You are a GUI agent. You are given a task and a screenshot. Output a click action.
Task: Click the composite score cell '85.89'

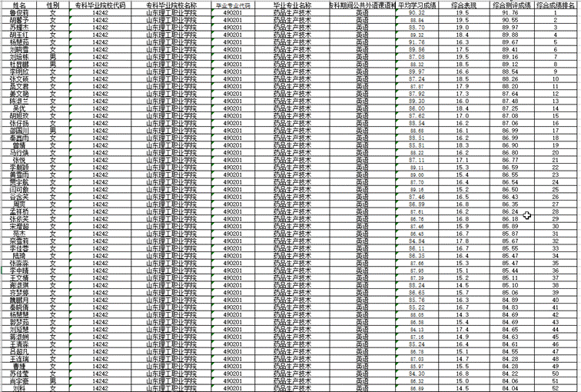tap(512, 227)
